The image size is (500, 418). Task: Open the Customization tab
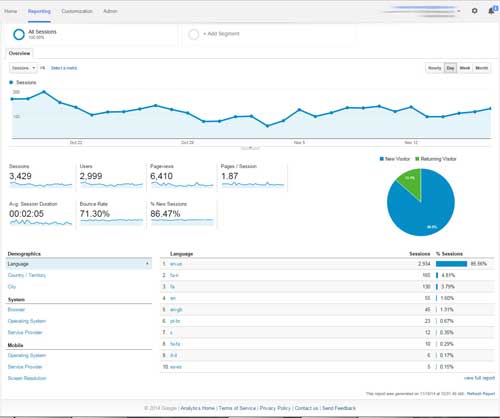coord(77,11)
